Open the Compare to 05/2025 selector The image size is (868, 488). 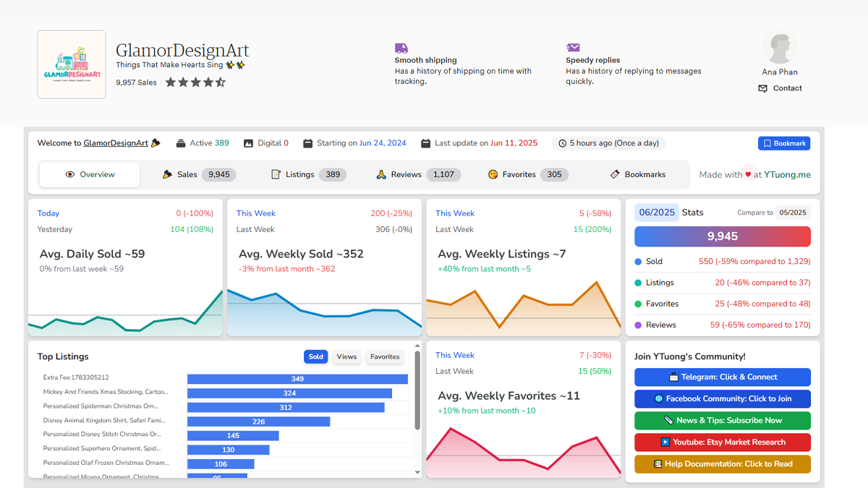pyautogui.click(x=793, y=213)
